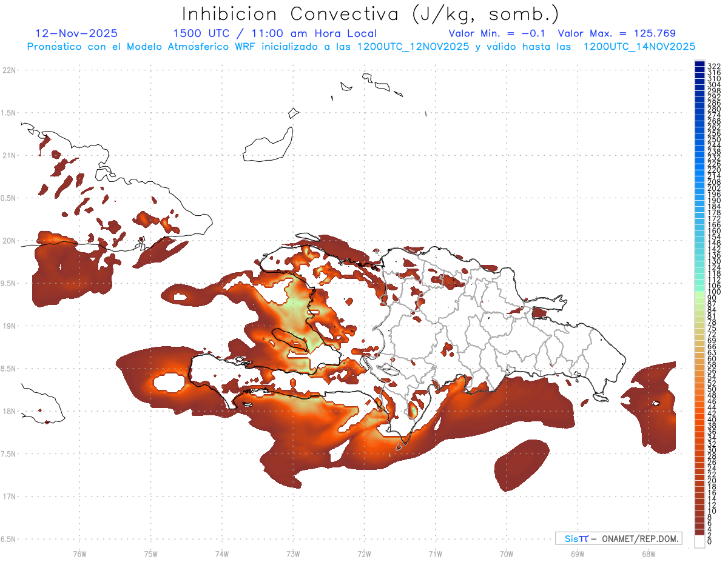Click the '8.5N' latitude label
The image size is (728, 562).
pyautogui.click(x=9, y=369)
